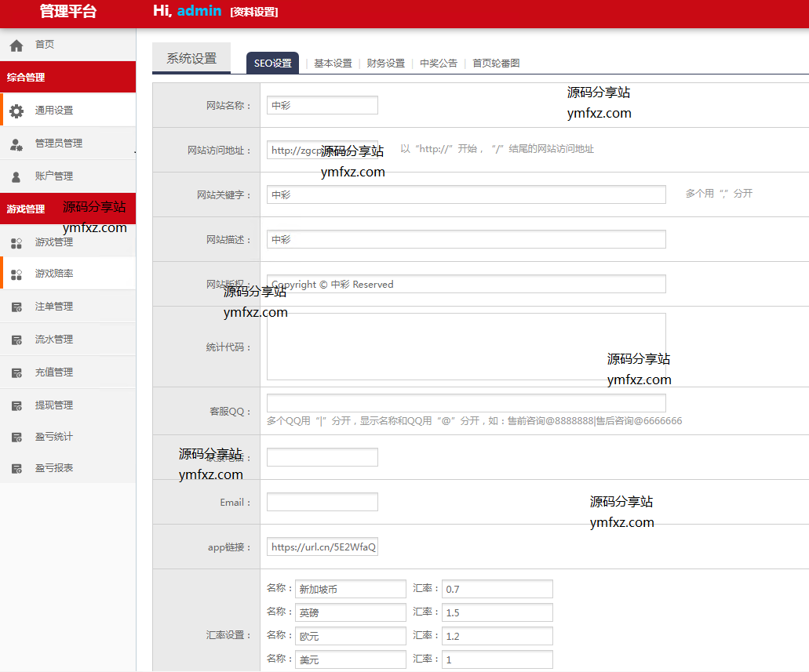Open 盈亏统计 in the sidebar
This screenshot has height=672, width=809.
pos(54,437)
